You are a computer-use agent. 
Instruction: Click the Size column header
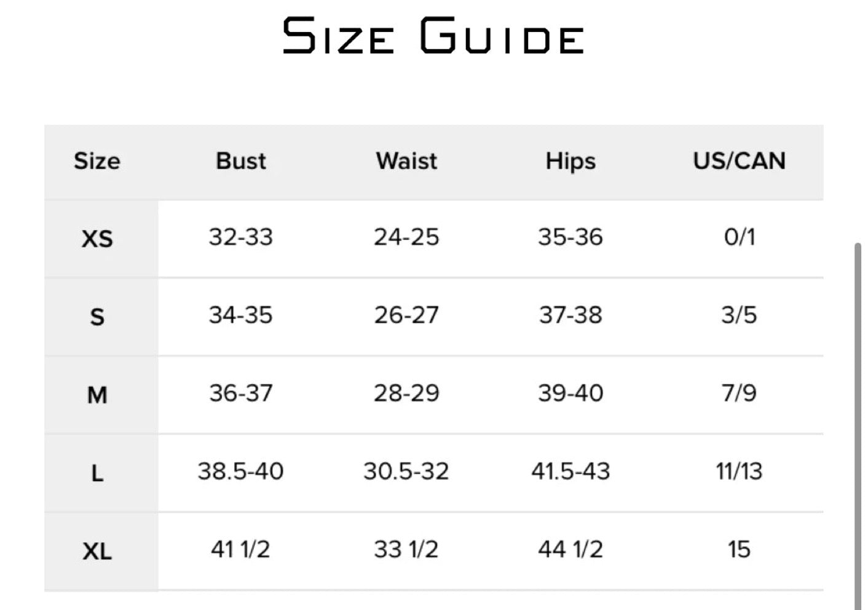(x=97, y=161)
